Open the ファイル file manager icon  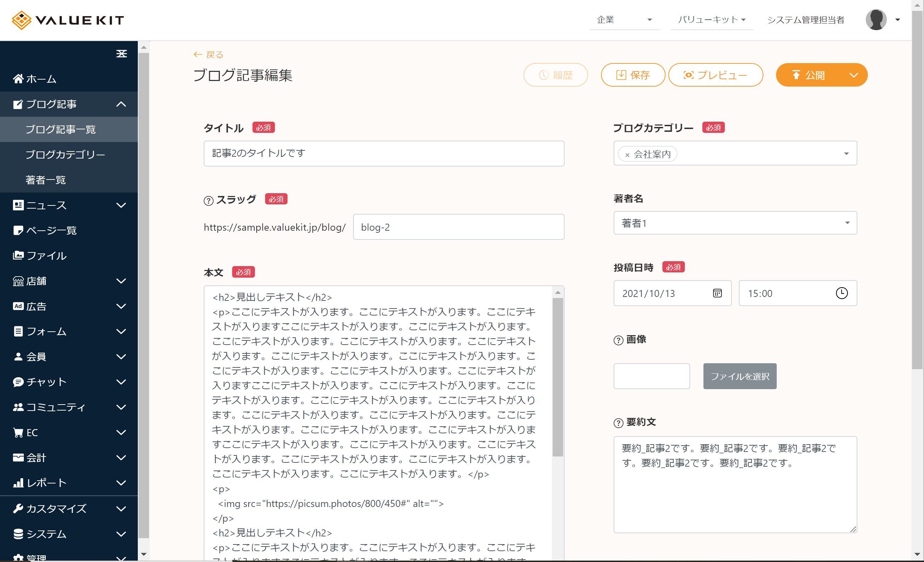[x=18, y=255]
